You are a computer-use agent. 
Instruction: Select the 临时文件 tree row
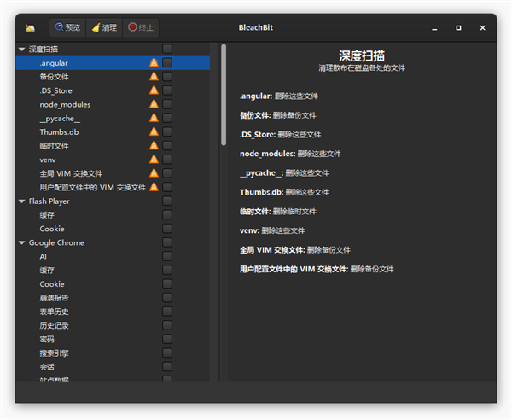[x=113, y=146]
